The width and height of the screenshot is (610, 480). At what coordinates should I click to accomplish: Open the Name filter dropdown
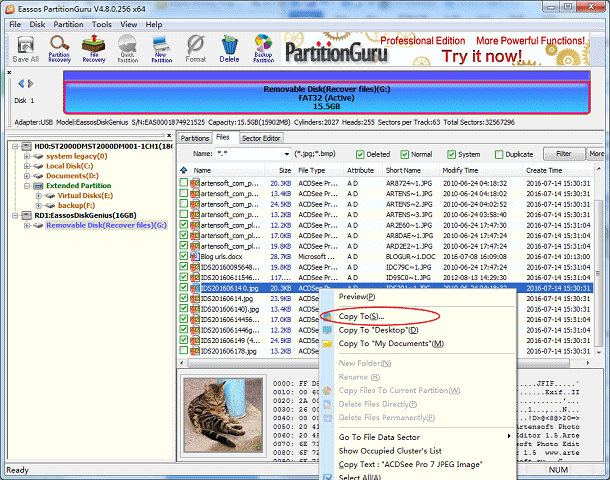point(287,154)
